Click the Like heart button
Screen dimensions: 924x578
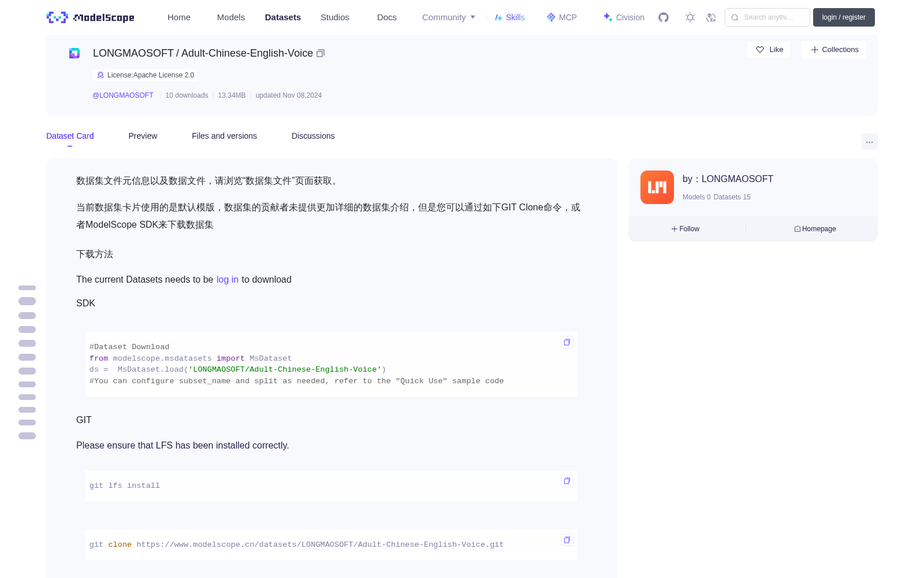coord(769,50)
